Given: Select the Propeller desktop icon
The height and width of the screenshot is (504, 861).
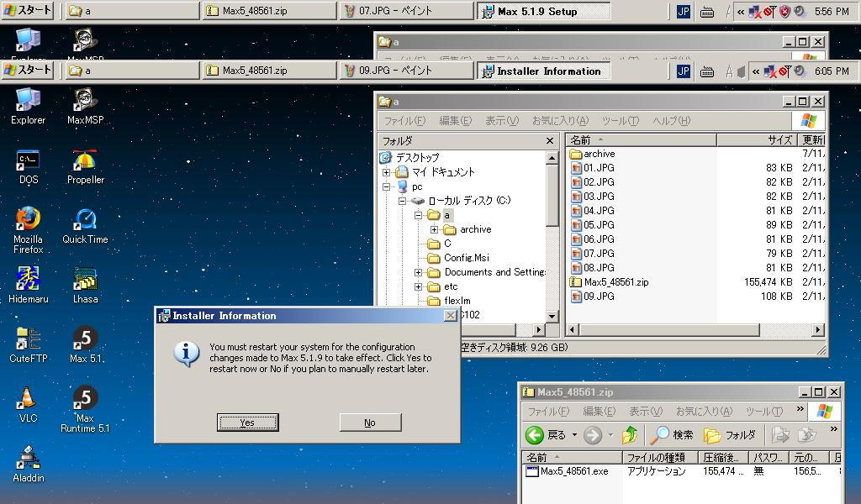Looking at the screenshot, I should [85, 160].
